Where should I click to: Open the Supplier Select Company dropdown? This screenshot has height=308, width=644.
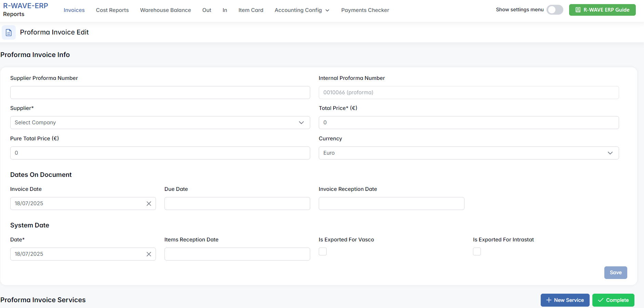[x=160, y=123]
